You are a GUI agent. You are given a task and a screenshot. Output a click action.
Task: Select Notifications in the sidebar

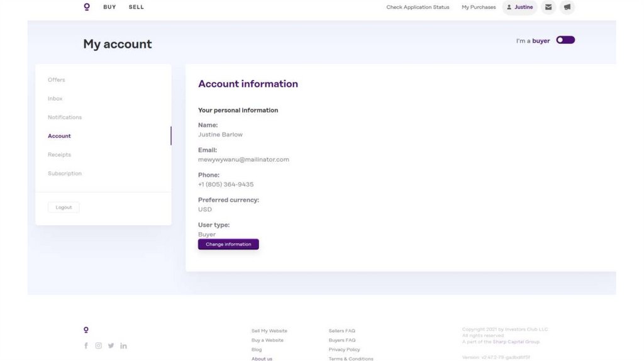65,118
